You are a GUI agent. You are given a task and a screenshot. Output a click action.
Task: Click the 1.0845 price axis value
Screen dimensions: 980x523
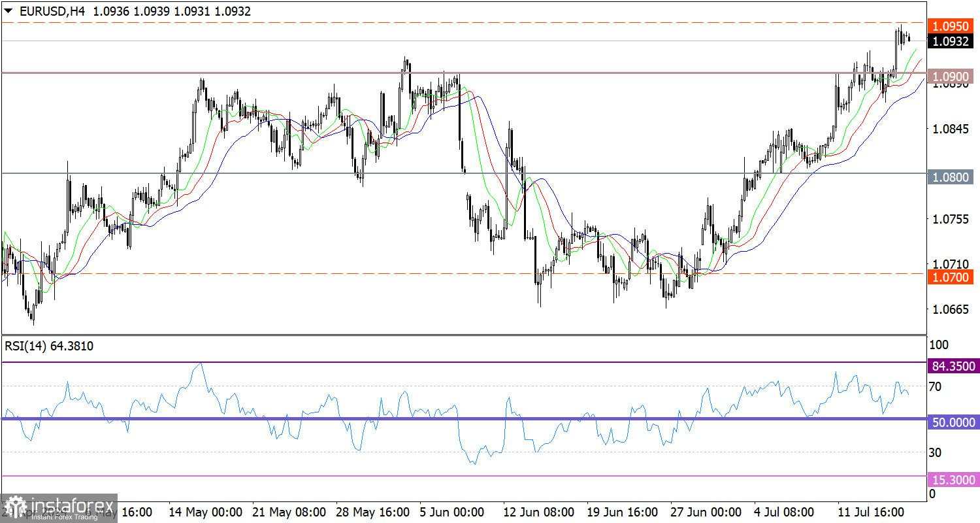(x=951, y=129)
